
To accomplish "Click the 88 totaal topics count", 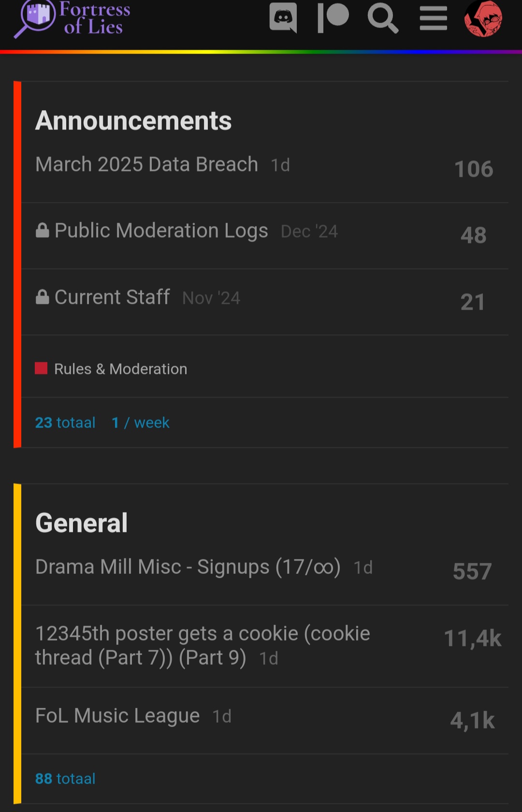I will 65,779.
